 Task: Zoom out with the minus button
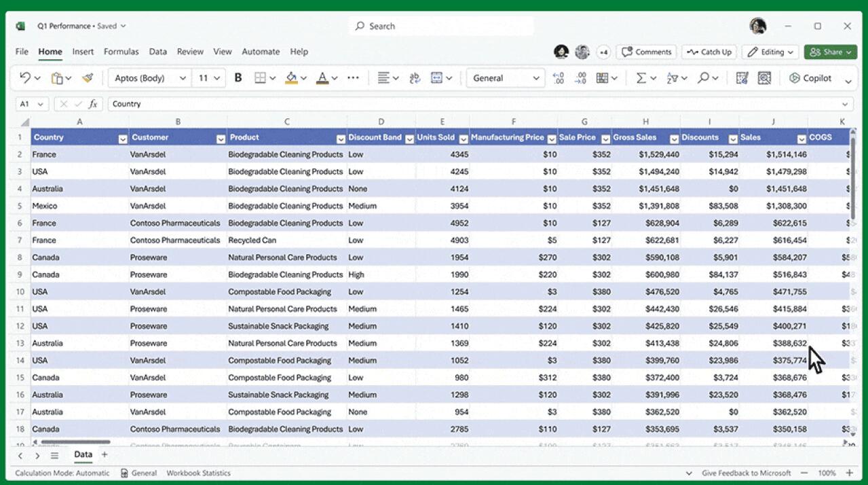[804, 473]
